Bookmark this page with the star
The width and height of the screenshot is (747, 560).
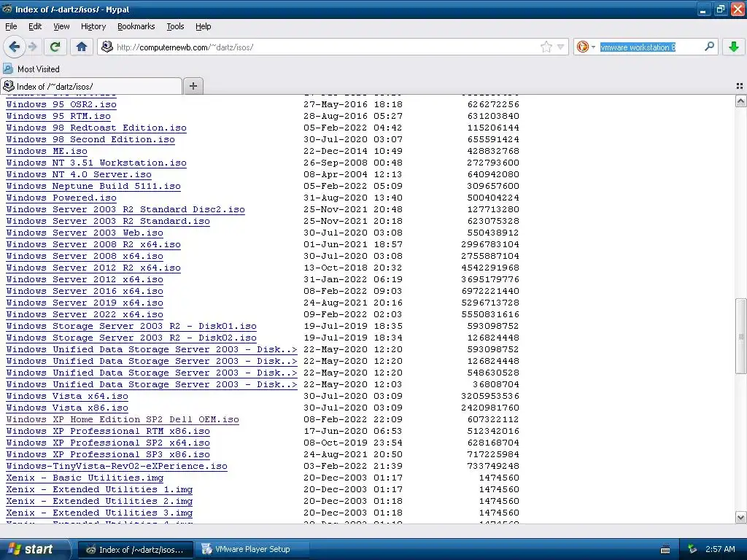[546, 47]
